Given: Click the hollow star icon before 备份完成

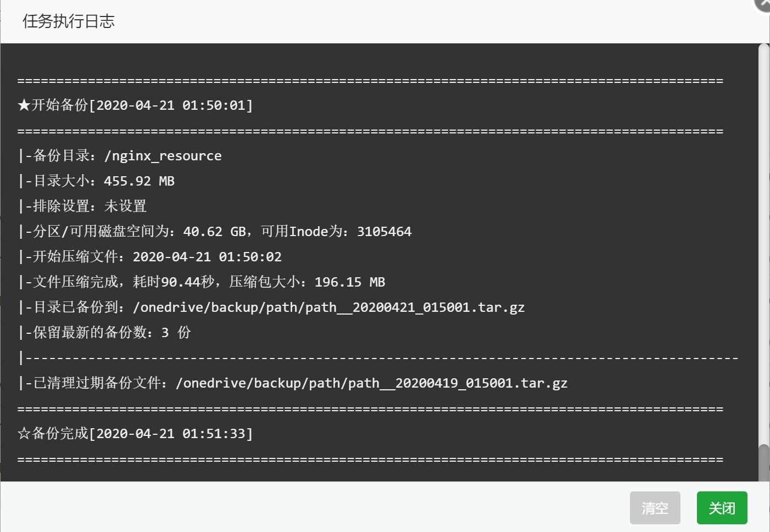Looking at the screenshot, I should pyautogui.click(x=24, y=433).
